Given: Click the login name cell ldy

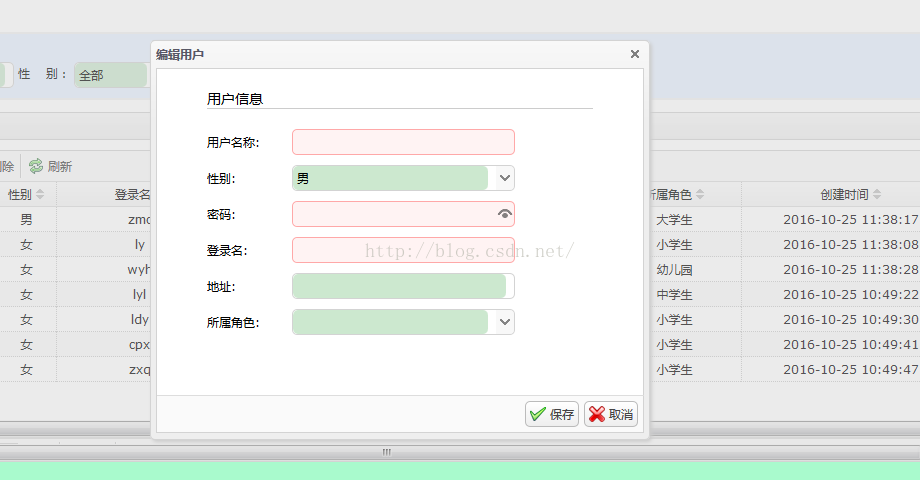Looking at the screenshot, I should pyautogui.click(x=140, y=320).
